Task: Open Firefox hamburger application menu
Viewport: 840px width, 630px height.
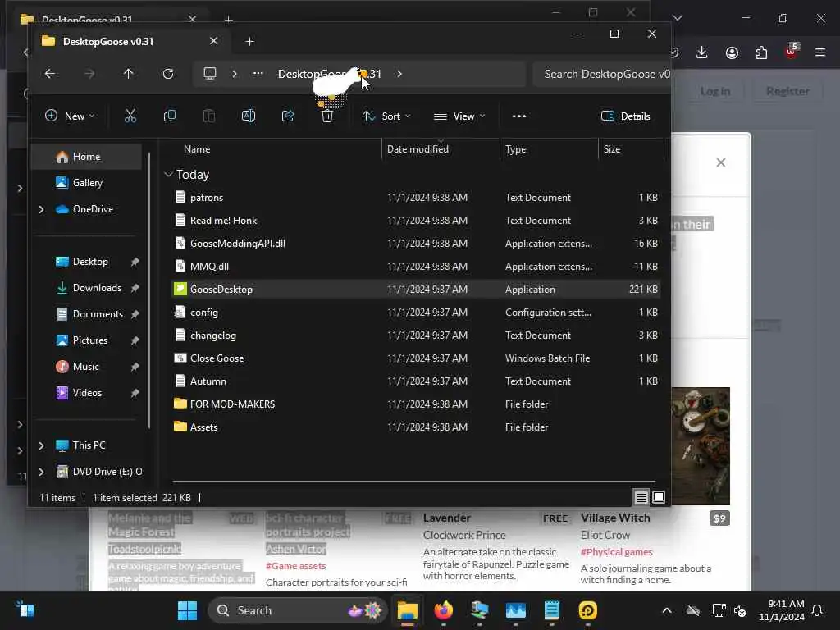Action: tap(820, 52)
